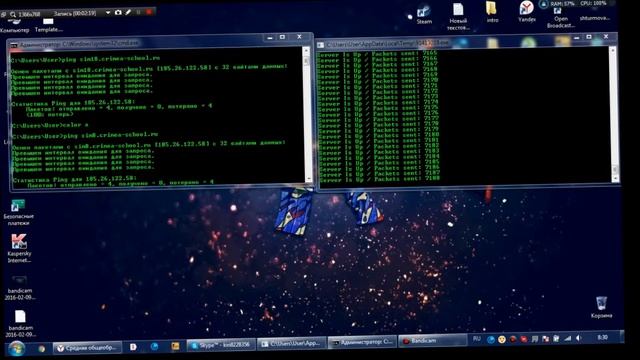Click the 'color a' command line
Viewport: 640px width, 360px height.
[x=50, y=125]
